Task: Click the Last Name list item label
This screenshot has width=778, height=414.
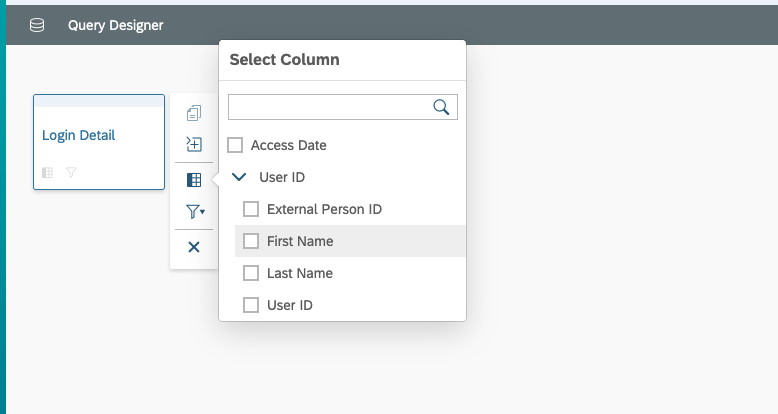Action: [300, 273]
